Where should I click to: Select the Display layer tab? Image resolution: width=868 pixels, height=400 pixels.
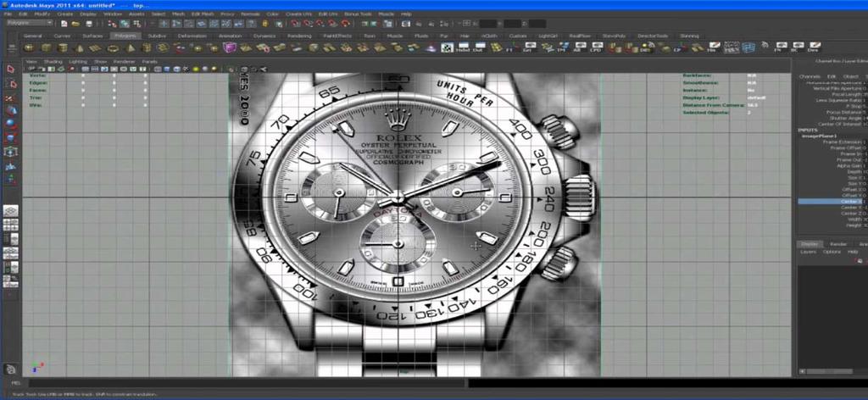(x=809, y=244)
